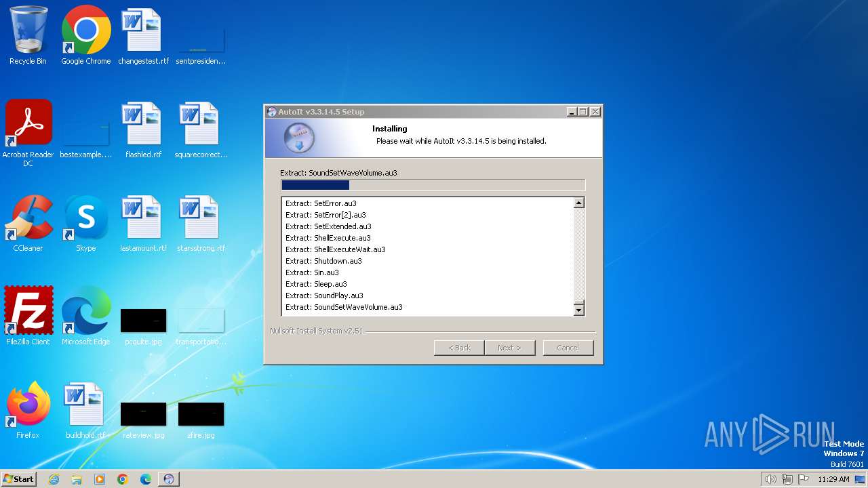Image resolution: width=868 pixels, height=488 pixels.
Task: Click the log line 'Extract: SetError[2].au3'
Action: point(325,215)
